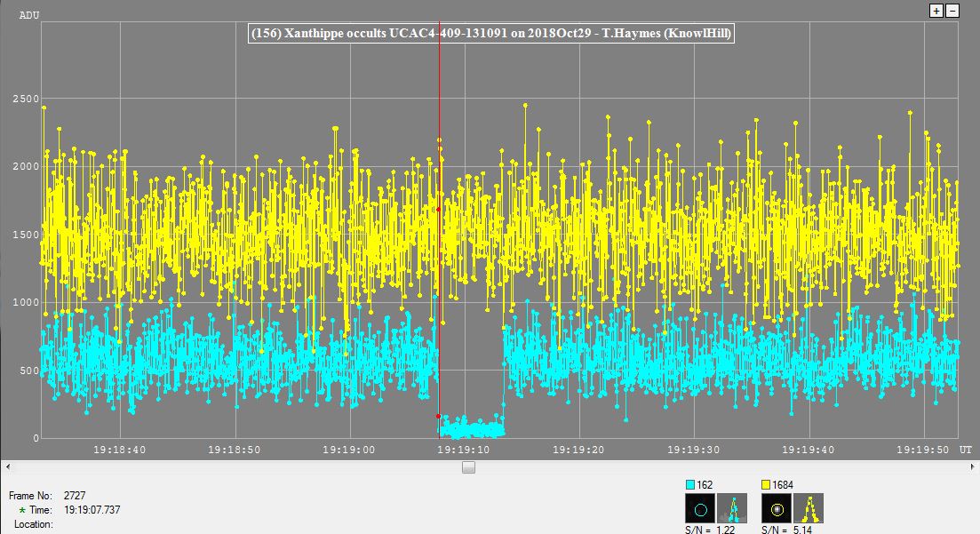Click the plus zoom-in button
Screen dimensions: 980x534
936,11
